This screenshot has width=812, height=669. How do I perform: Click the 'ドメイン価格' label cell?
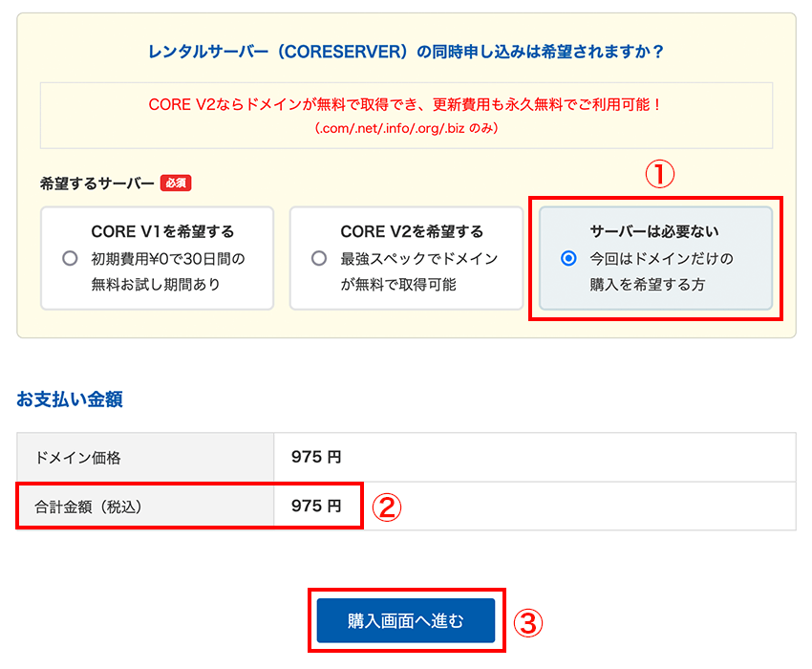tap(78, 458)
